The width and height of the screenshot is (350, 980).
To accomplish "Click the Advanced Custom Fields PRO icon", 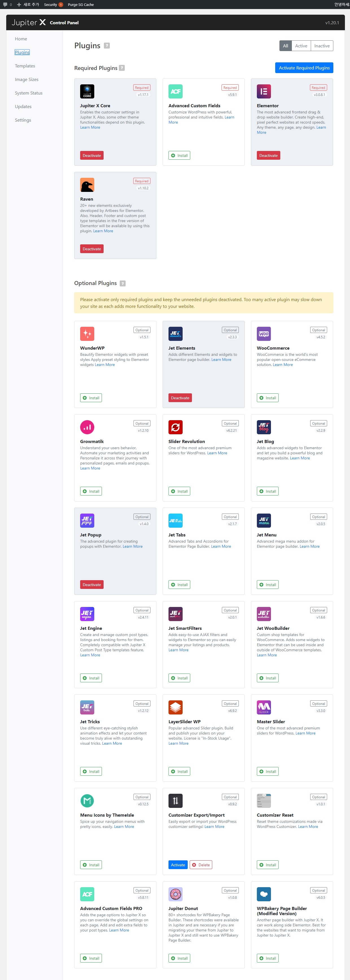I will pyautogui.click(x=87, y=894).
